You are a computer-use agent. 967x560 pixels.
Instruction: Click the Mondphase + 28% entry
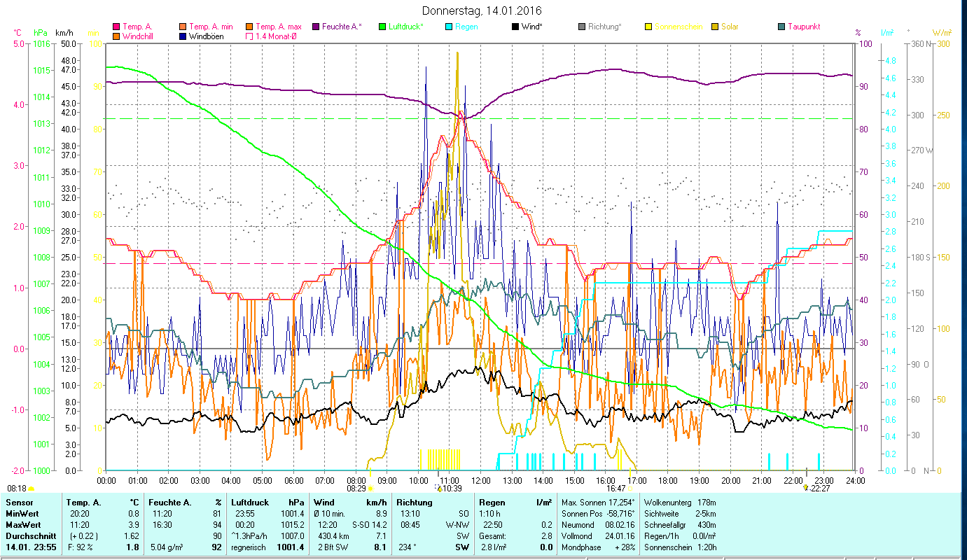pyautogui.click(x=598, y=547)
